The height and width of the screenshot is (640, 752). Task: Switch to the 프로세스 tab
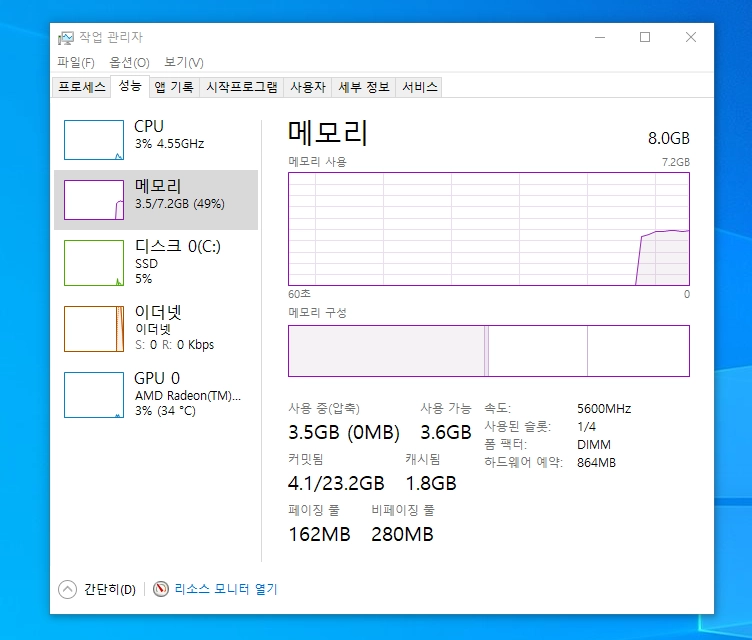coord(82,87)
